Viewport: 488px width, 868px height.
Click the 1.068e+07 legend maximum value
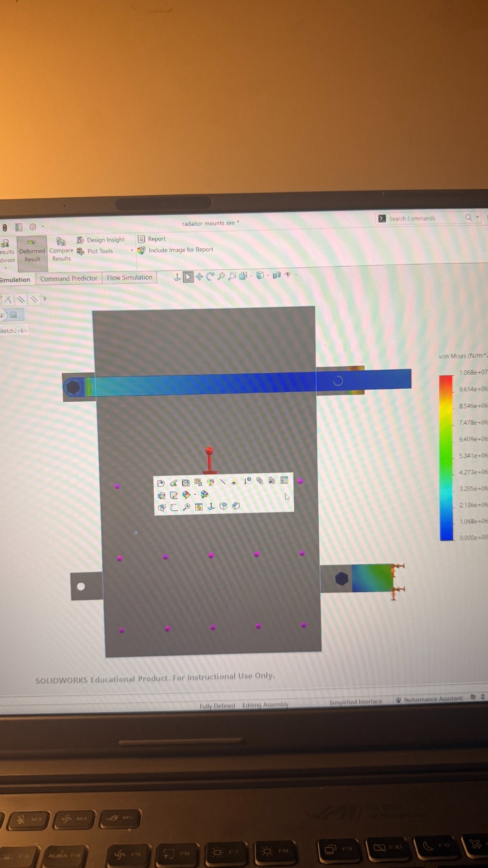(x=473, y=372)
